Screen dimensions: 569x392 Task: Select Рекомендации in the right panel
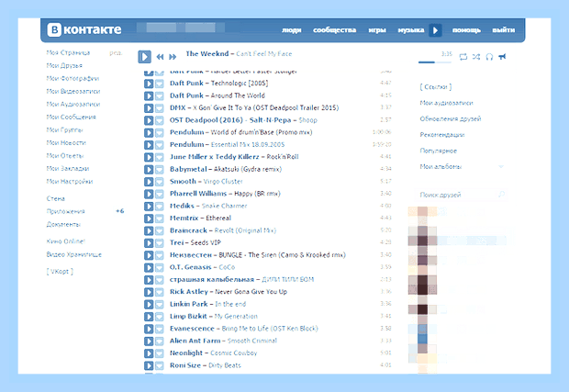tap(442, 135)
